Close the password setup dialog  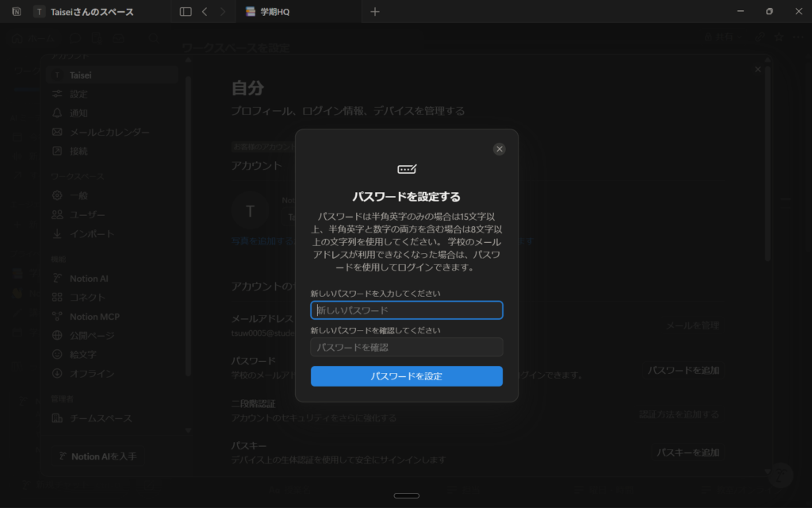point(499,149)
